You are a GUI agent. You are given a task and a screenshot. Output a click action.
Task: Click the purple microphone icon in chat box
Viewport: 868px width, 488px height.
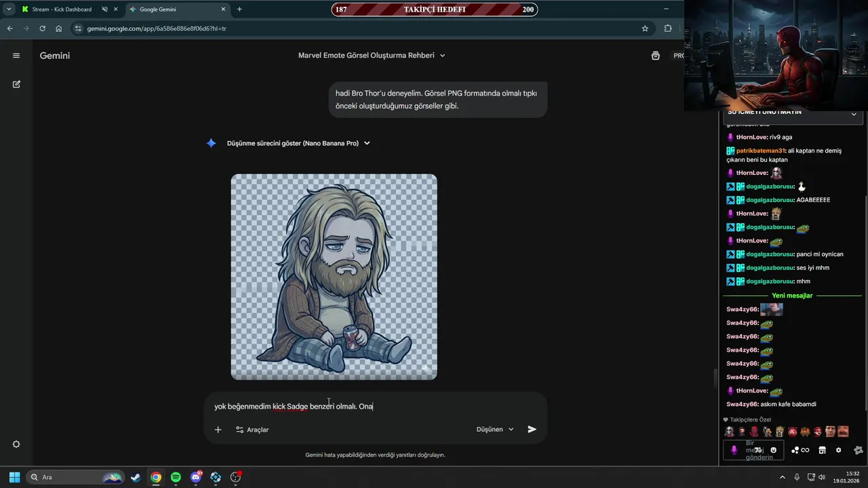734,450
